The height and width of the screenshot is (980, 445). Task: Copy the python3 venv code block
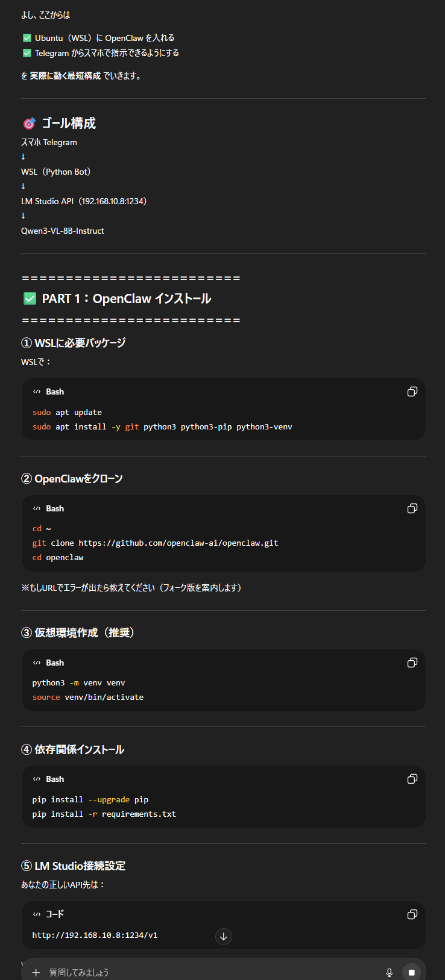pos(412,663)
